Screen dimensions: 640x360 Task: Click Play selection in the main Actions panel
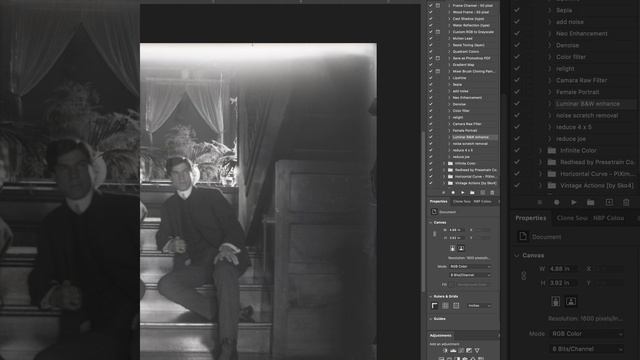point(462,193)
